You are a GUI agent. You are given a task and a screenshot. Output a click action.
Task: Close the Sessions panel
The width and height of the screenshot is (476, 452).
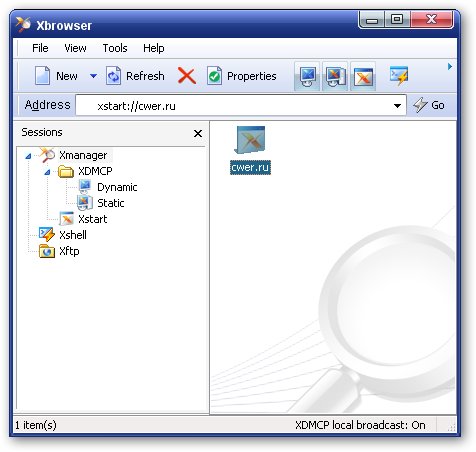(x=198, y=133)
